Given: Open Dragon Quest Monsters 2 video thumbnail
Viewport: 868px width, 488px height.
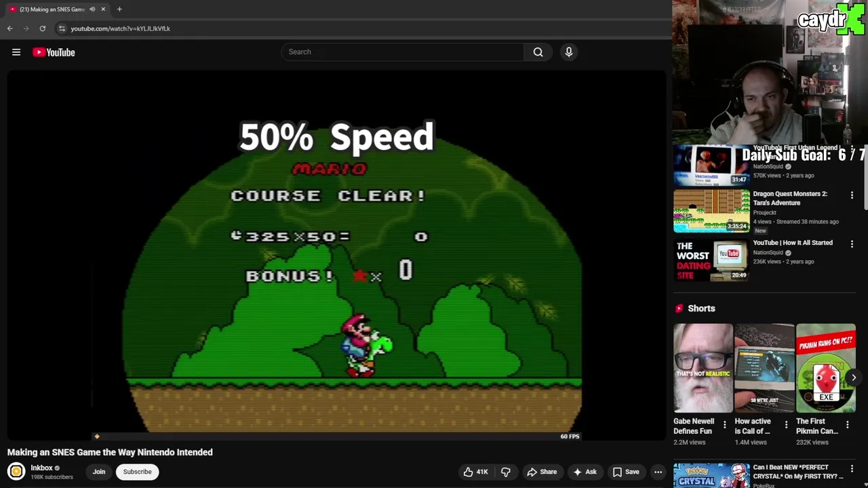Looking at the screenshot, I should click(x=711, y=211).
